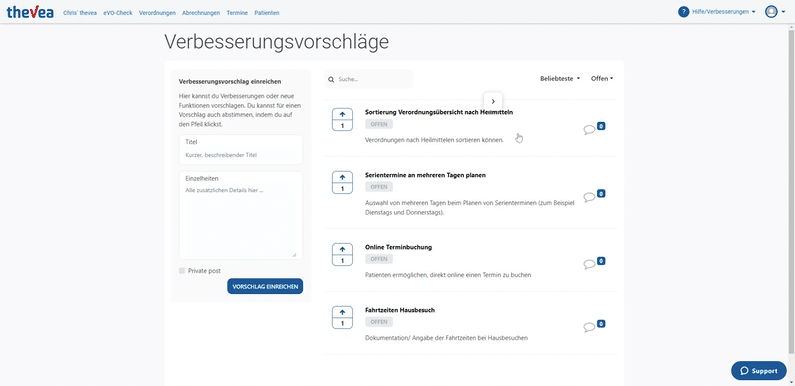Click the help question mark icon
The width and height of the screenshot is (795, 386).
[x=683, y=12]
